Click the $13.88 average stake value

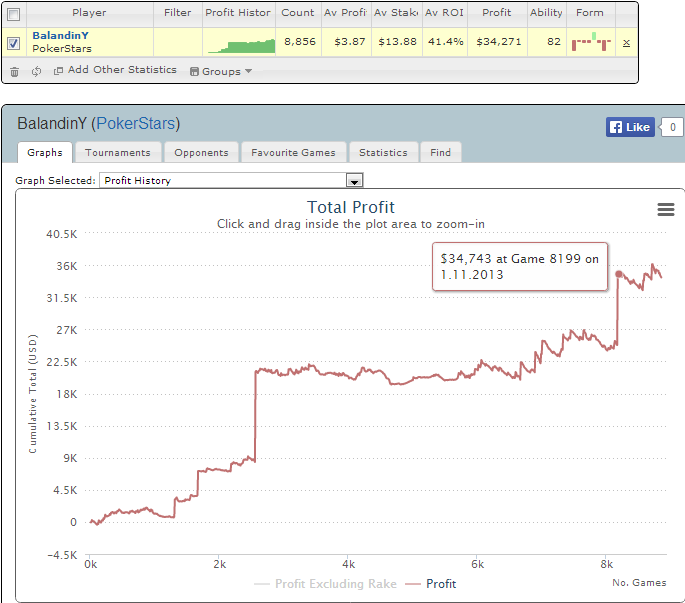tap(397, 42)
